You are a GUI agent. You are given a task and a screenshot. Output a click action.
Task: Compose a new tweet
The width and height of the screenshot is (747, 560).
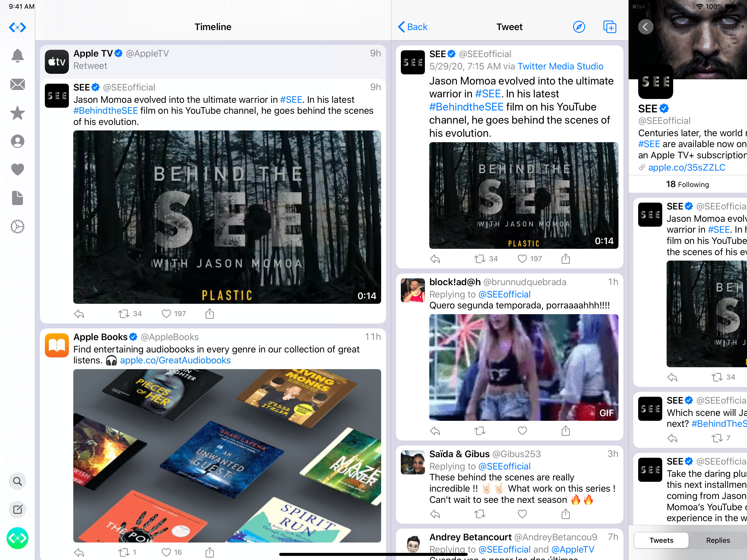click(x=17, y=509)
